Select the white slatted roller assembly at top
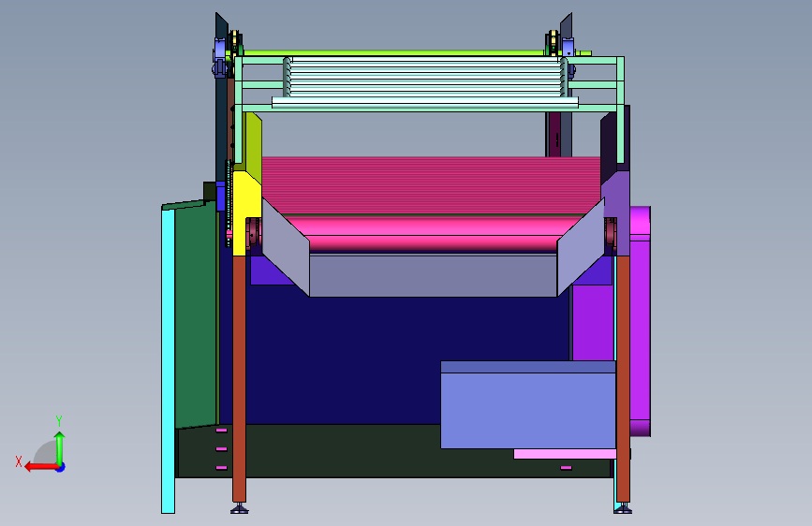This screenshot has height=526, width=812. pos(424,77)
